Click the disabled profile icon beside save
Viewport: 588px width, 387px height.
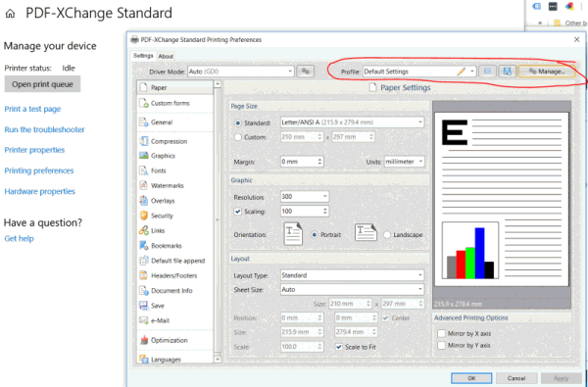pos(487,72)
